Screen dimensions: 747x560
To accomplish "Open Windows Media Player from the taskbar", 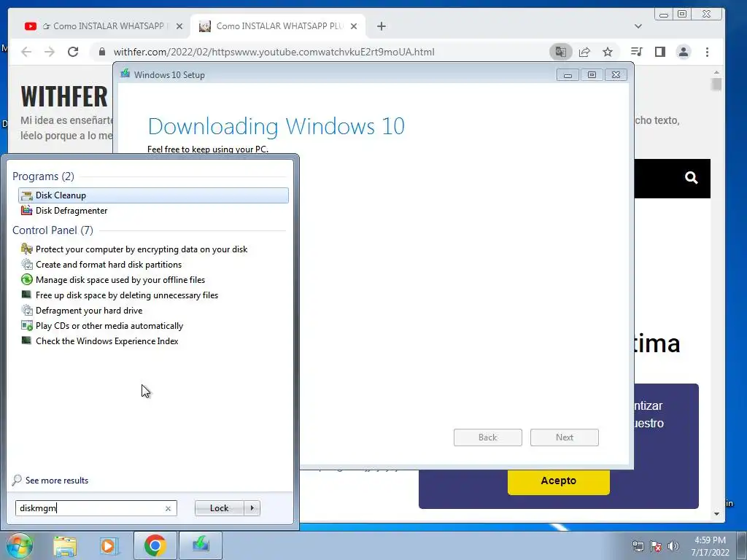I will 109,545.
